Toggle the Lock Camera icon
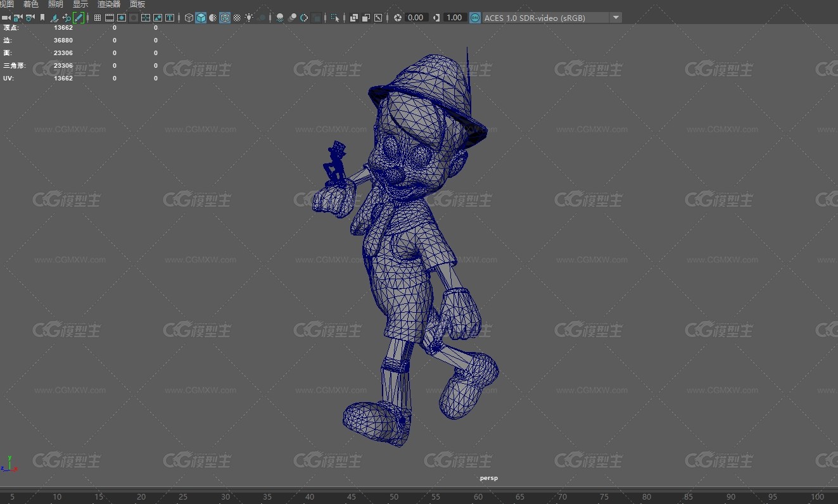The width and height of the screenshot is (838, 504). pos(18,18)
